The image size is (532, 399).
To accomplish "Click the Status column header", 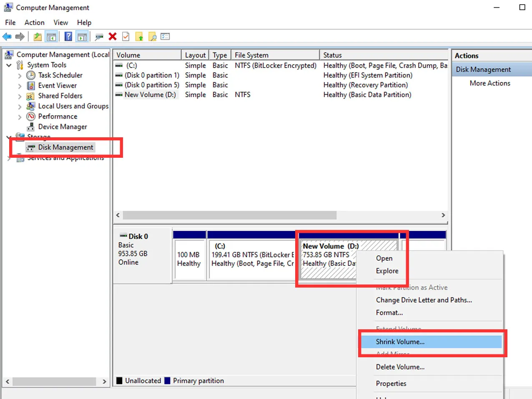I will 332,55.
